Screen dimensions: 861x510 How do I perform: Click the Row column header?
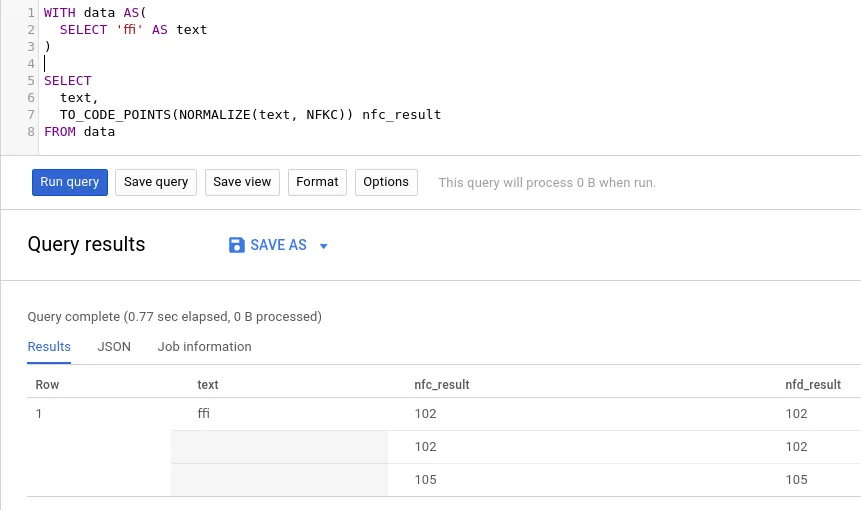48,385
